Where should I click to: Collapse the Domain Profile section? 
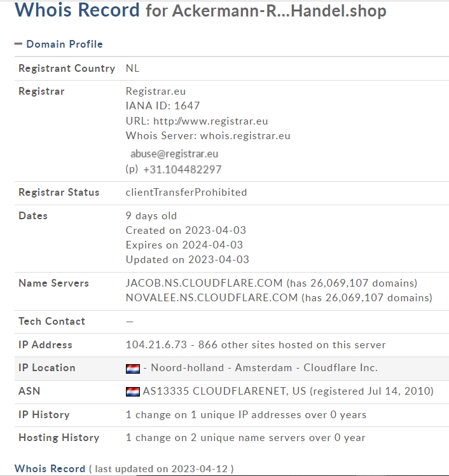pos(59,44)
